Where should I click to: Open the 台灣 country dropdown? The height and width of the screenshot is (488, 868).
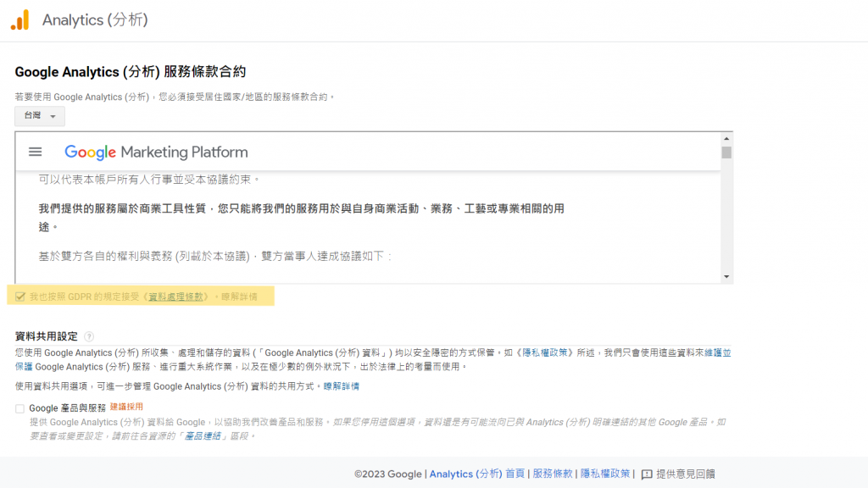40,115
